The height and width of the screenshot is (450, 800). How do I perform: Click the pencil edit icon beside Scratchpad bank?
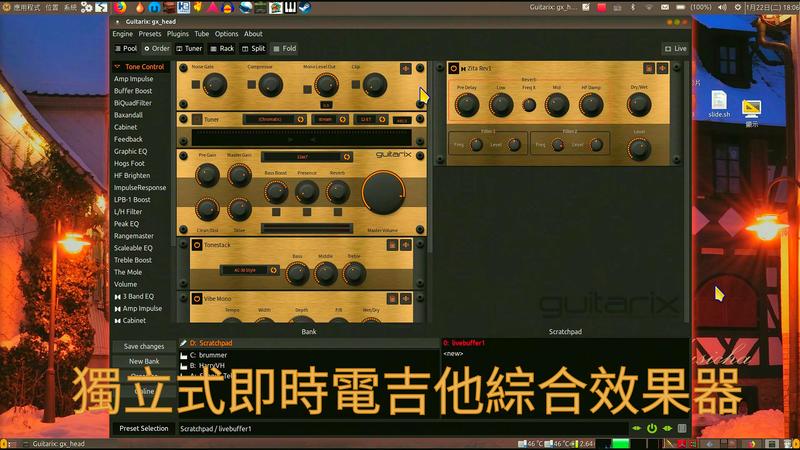coord(183,343)
